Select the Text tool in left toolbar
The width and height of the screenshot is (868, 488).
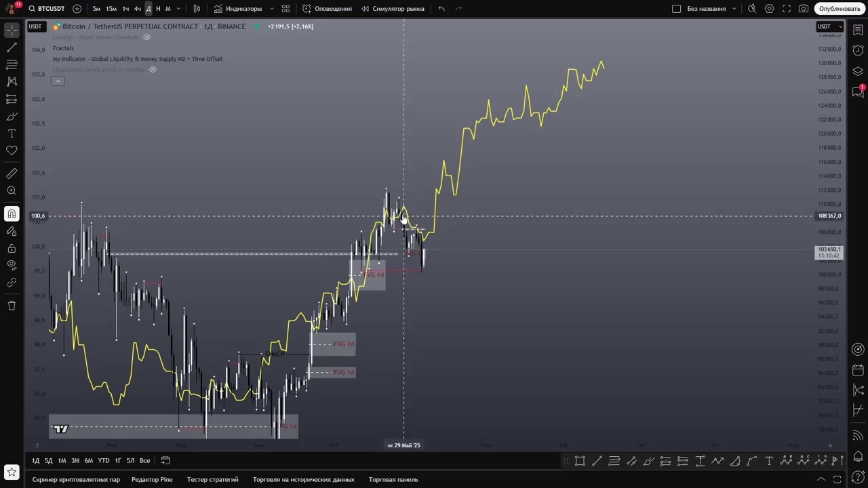[x=12, y=134]
